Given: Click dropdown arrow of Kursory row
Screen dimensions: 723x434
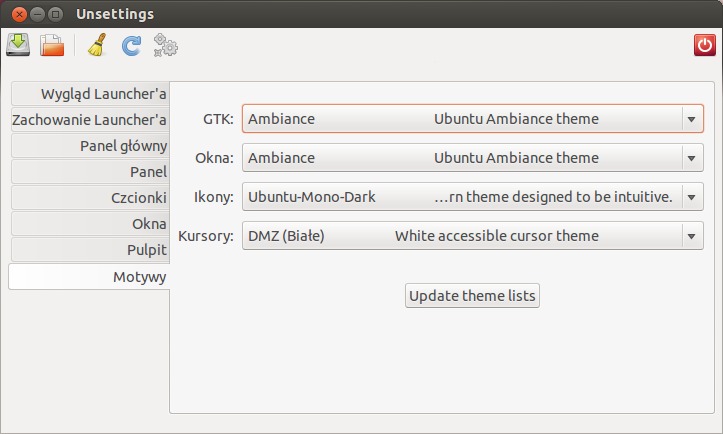Looking at the screenshot, I should (x=691, y=236).
